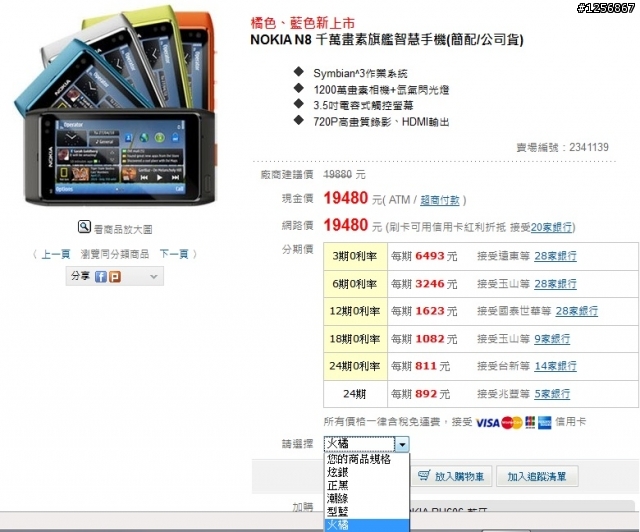Click 放入購物車 add to cart button
The height and width of the screenshot is (532, 640).
click(x=451, y=476)
